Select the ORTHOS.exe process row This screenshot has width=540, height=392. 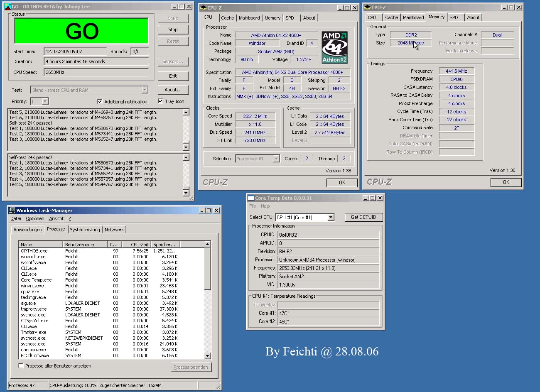pos(111,251)
